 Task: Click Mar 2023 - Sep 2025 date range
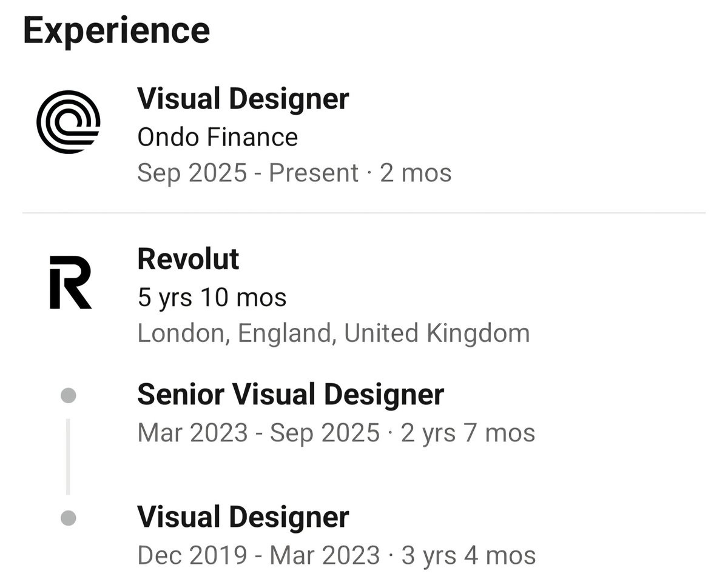coord(258,433)
